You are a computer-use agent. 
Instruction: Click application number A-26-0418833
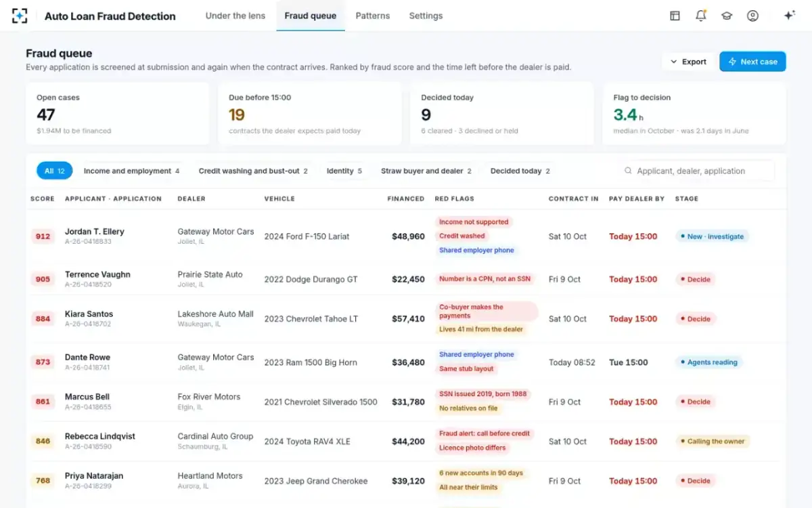click(88, 241)
